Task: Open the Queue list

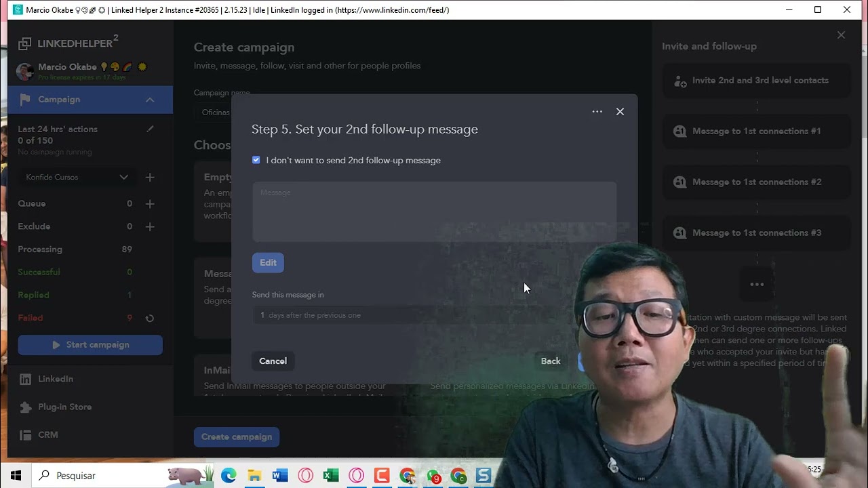Action: tap(32, 203)
